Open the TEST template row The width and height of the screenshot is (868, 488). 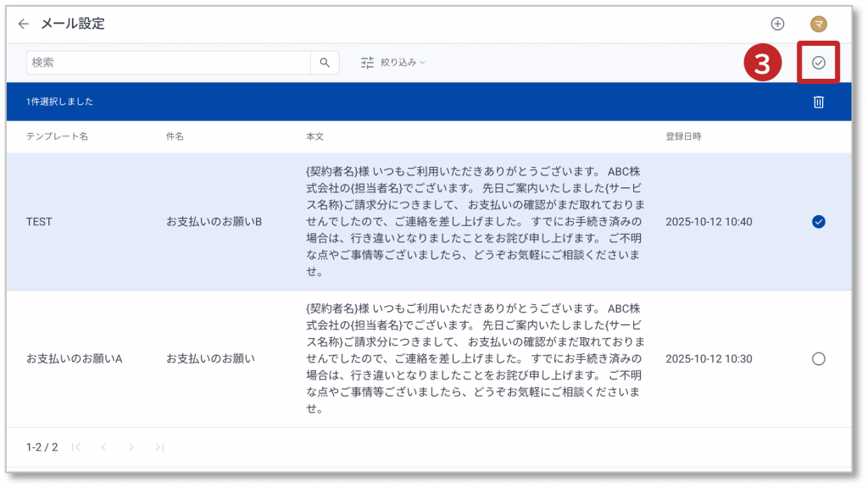click(x=39, y=222)
